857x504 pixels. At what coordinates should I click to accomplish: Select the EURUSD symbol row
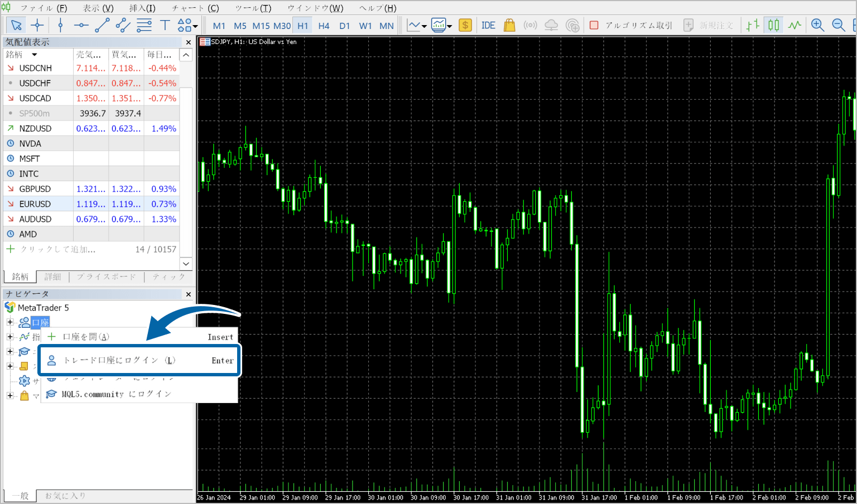[x=92, y=204]
